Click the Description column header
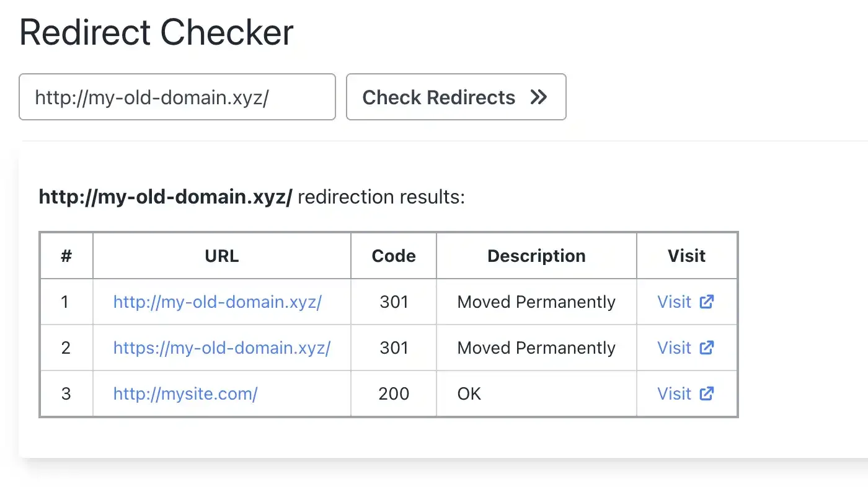 tap(536, 255)
